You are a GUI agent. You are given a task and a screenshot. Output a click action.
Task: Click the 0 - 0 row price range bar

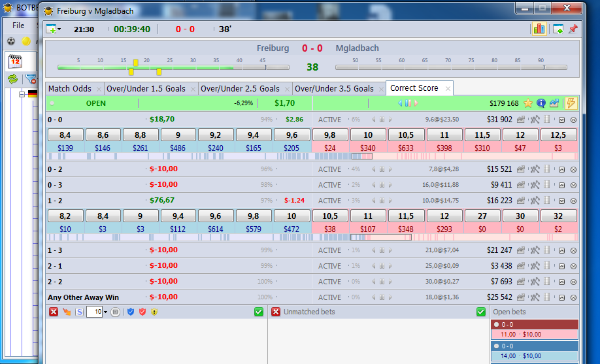click(x=312, y=156)
